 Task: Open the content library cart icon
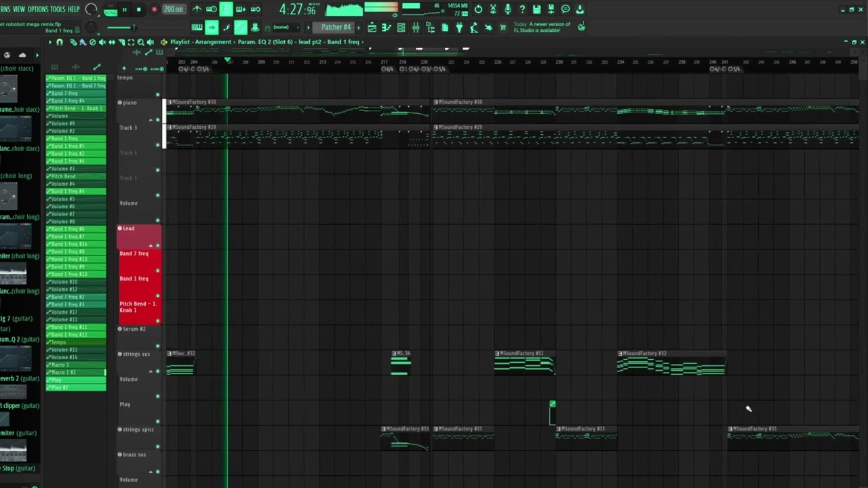point(502,27)
